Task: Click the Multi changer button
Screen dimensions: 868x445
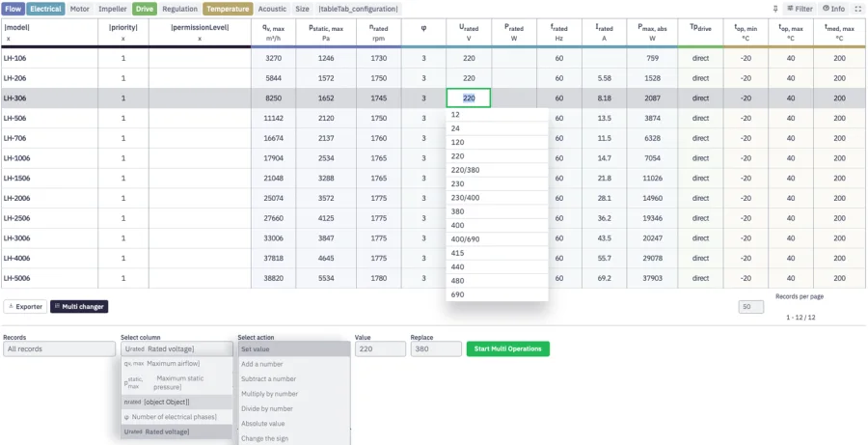Action: [79, 306]
